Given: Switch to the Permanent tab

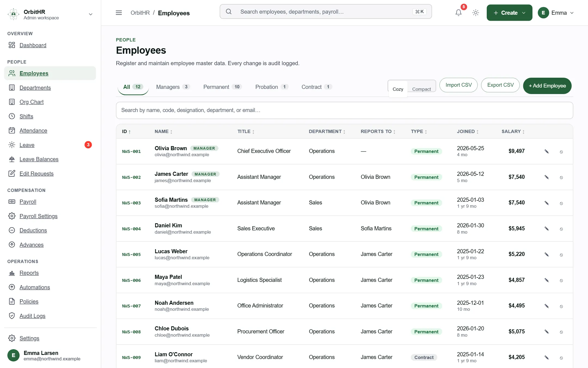Looking at the screenshot, I should coord(222,87).
